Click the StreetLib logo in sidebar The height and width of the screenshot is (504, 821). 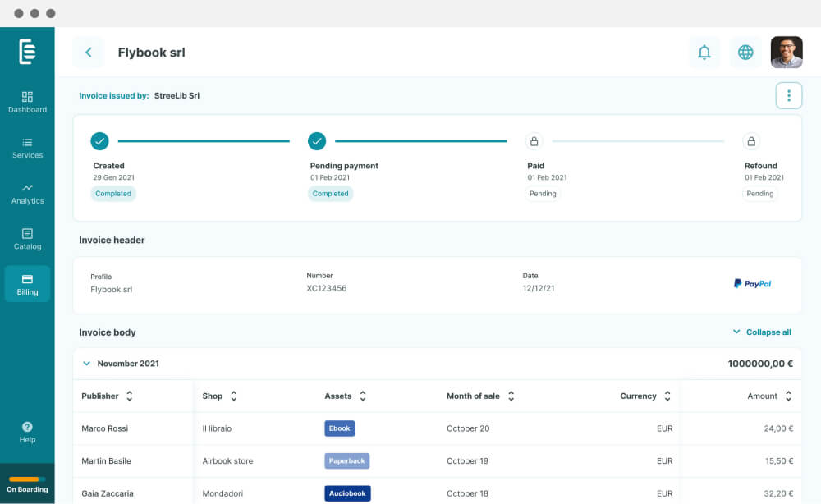tap(27, 52)
